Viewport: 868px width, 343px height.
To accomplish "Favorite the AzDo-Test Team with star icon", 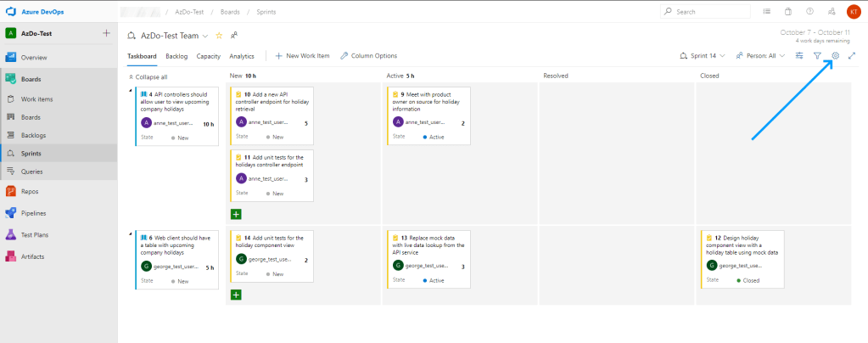I will pos(219,36).
